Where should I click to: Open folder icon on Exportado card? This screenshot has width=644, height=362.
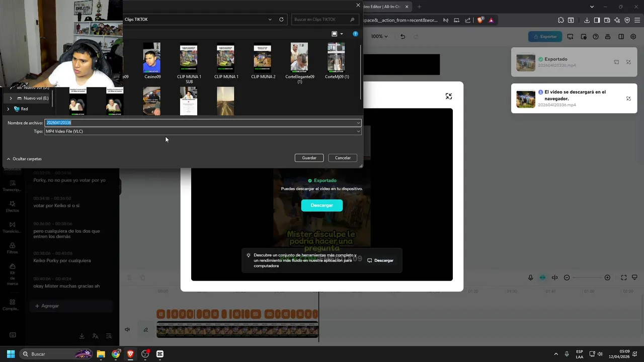[616, 62]
